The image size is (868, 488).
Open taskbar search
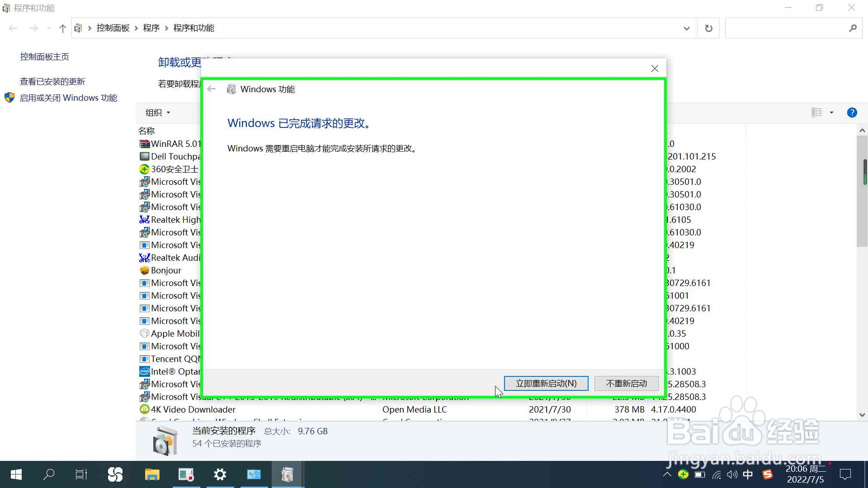(49, 474)
